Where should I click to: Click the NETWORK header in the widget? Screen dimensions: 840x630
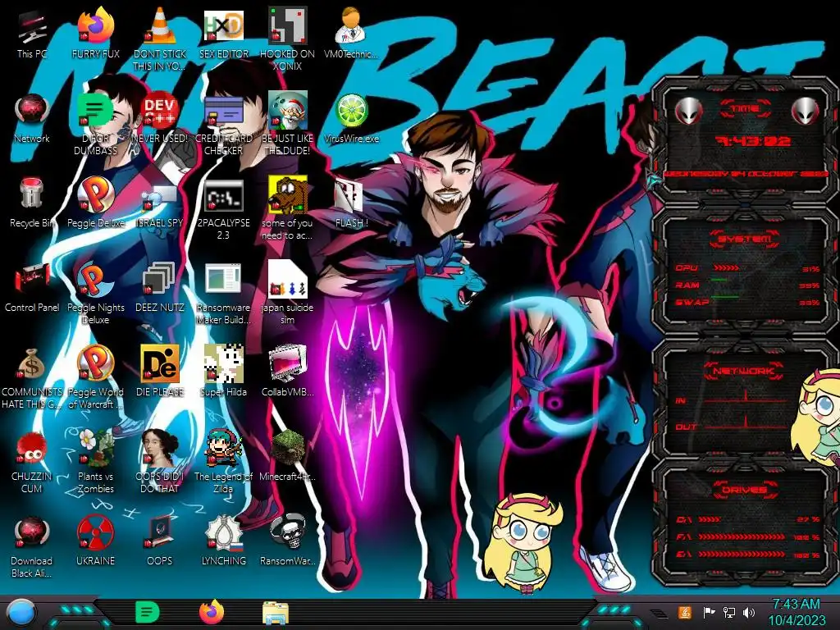743,371
